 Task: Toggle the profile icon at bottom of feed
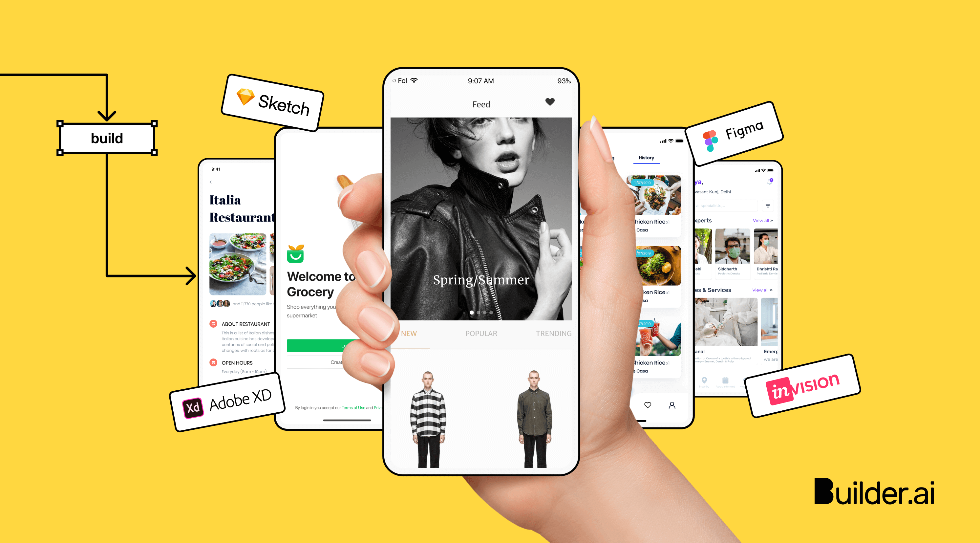(674, 406)
